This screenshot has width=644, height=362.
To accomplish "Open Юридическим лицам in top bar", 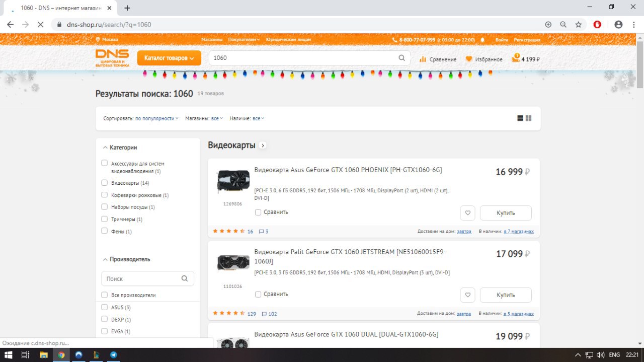I will tap(287, 40).
